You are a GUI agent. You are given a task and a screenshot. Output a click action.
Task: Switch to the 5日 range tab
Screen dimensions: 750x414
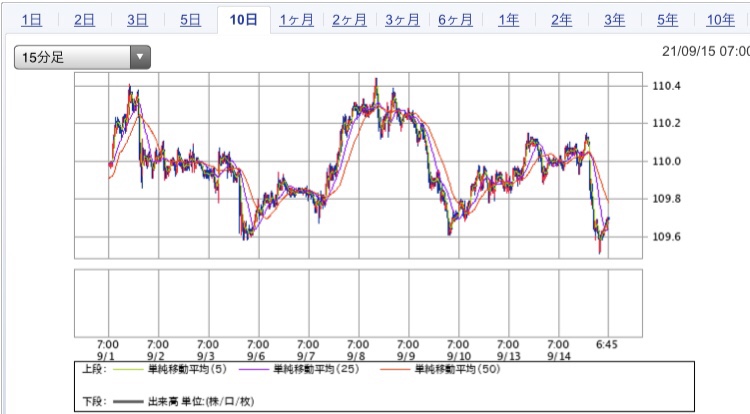tap(190, 20)
